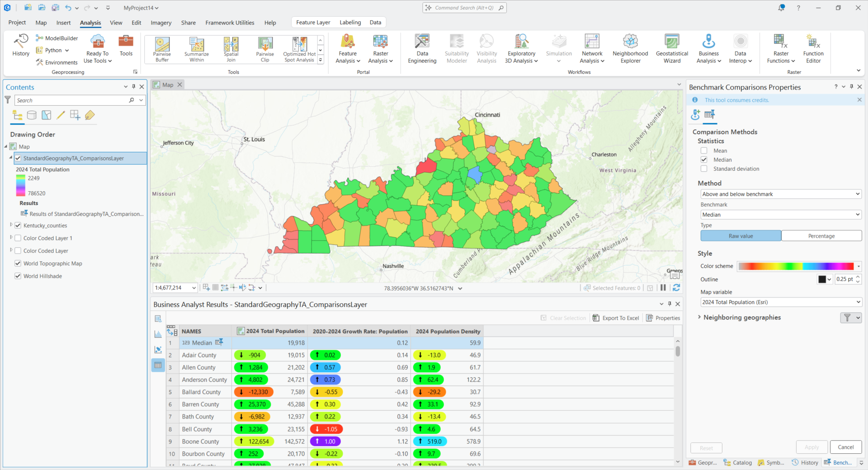
Task: Expand the Neighboring geographies section
Action: (700, 317)
